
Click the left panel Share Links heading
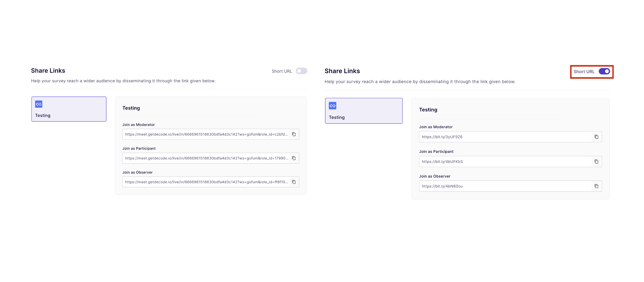click(48, 71)
